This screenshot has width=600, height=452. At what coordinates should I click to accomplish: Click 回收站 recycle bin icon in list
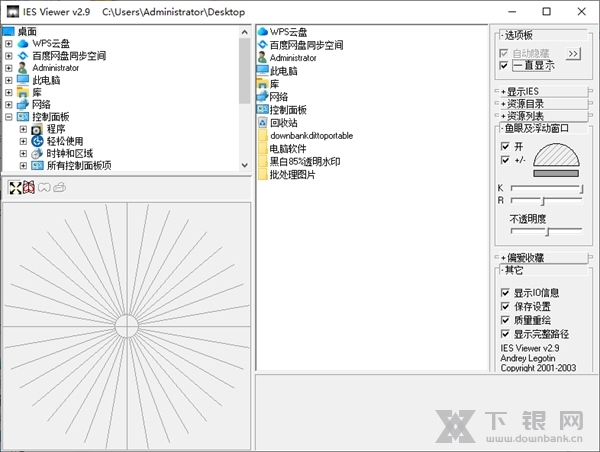(x=262, y=122)
